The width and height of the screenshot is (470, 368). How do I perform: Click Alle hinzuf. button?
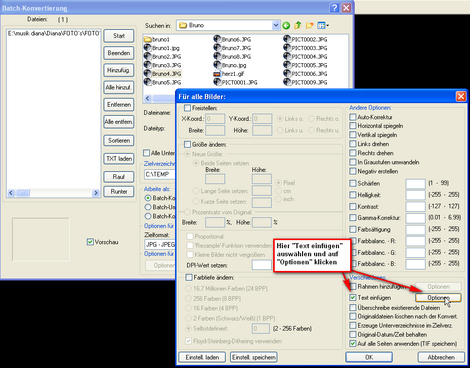119,87
